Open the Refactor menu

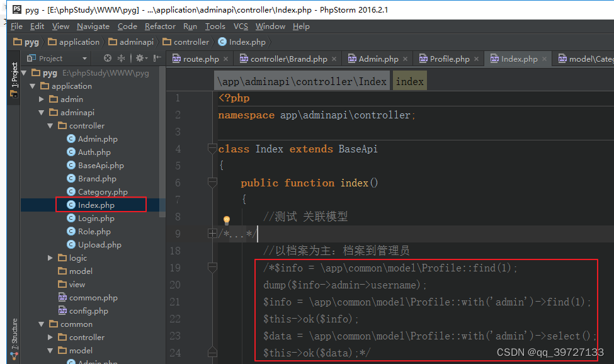(160, 26)
